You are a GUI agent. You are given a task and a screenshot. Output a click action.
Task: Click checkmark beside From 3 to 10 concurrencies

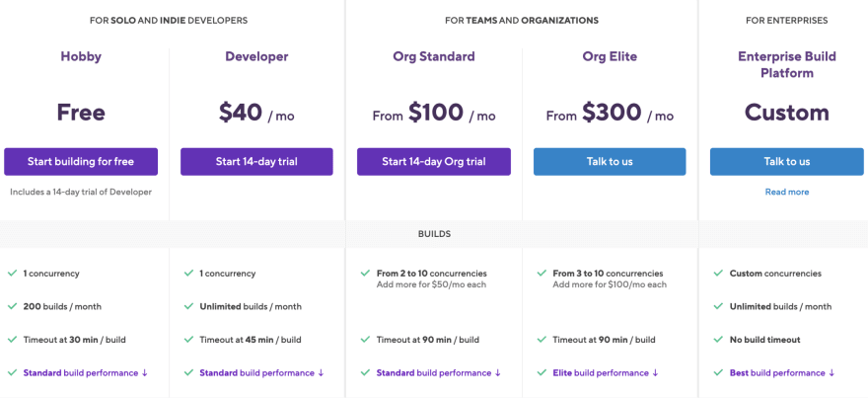(542, 274)
